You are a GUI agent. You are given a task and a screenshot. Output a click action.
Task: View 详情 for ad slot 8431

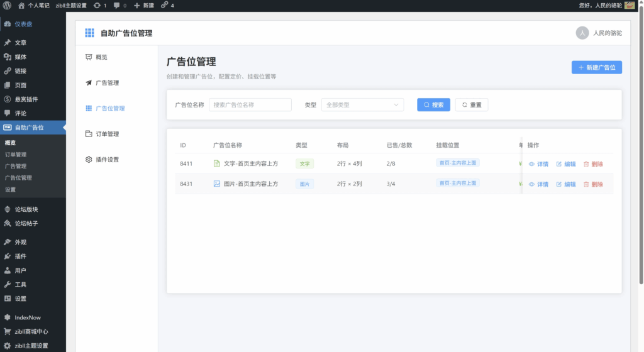pyautogui.click(x=538, y=184)
